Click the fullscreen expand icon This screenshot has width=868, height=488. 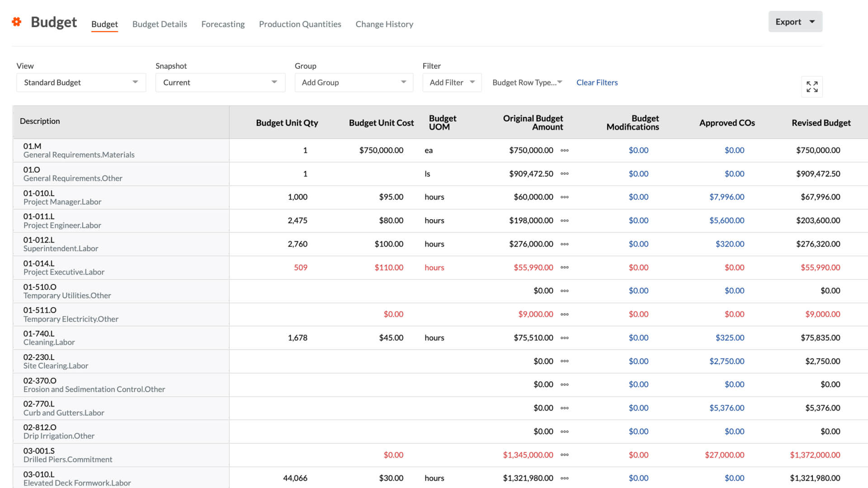click(x=811, y=86)
